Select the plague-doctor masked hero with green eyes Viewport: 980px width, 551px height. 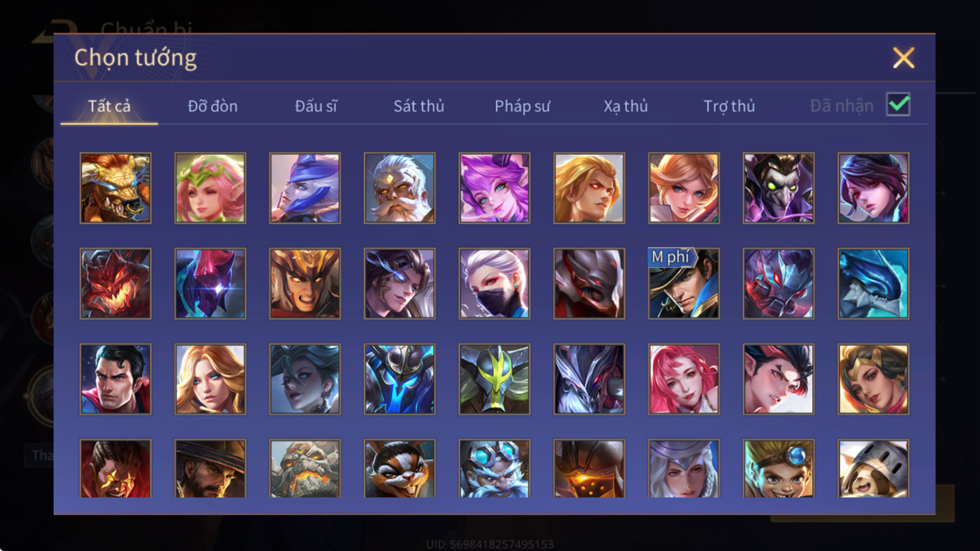click(x=778, y=188)
